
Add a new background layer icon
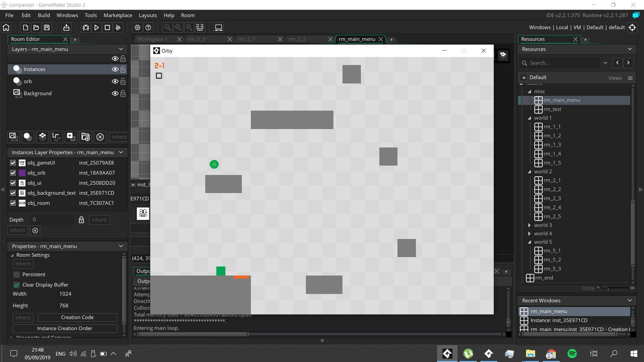click(13, 136)
